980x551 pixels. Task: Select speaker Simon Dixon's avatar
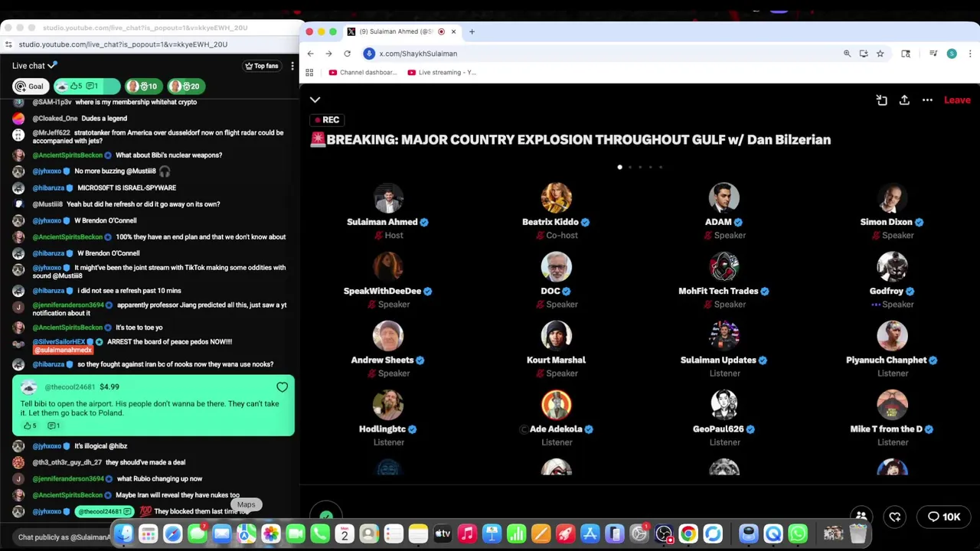click(892, 198)
